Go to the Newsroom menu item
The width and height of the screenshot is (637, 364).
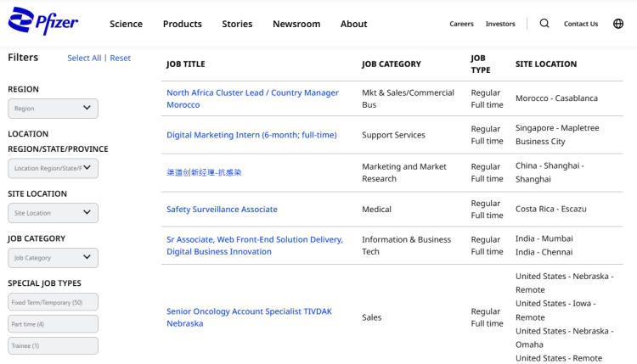tap(296, 24)
